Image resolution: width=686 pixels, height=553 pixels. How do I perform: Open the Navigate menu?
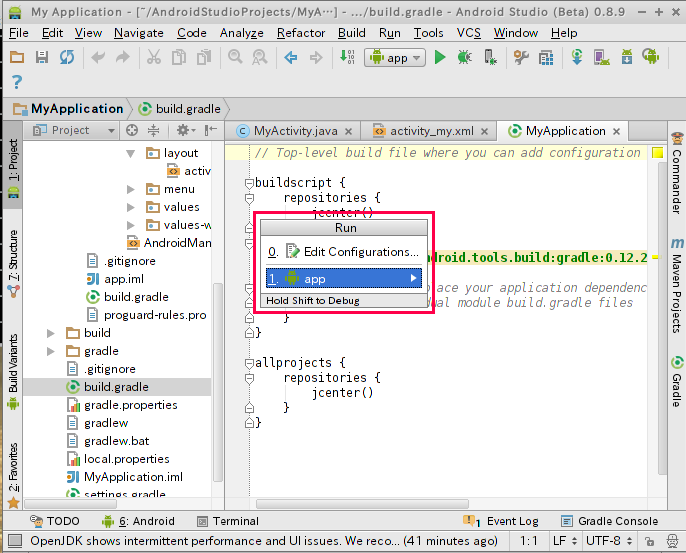click(x=139, y=33)
